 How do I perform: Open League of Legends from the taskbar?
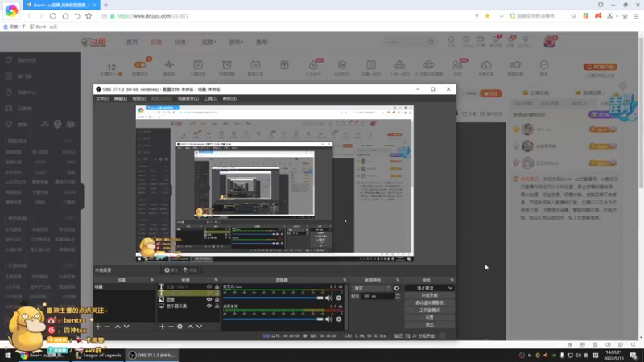[x=99, y=356]
